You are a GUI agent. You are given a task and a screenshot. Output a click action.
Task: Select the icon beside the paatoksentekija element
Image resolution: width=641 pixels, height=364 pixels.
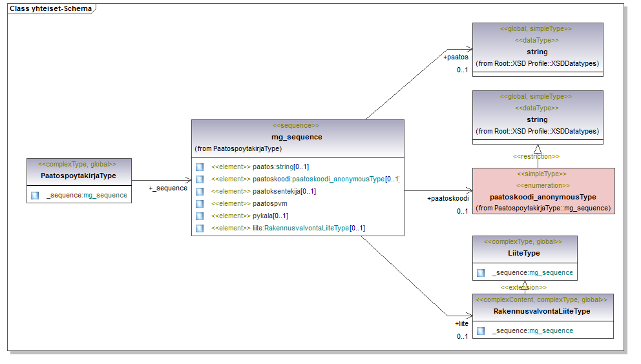click(200, 192)
